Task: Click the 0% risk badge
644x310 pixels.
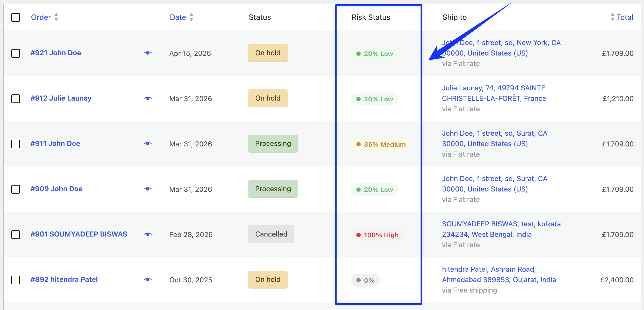Action: pos(365,280)
